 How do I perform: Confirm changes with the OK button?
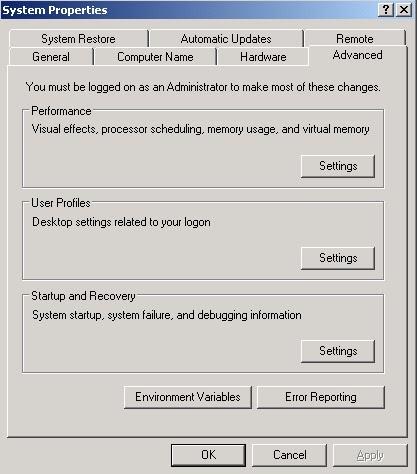click(208, 455)
